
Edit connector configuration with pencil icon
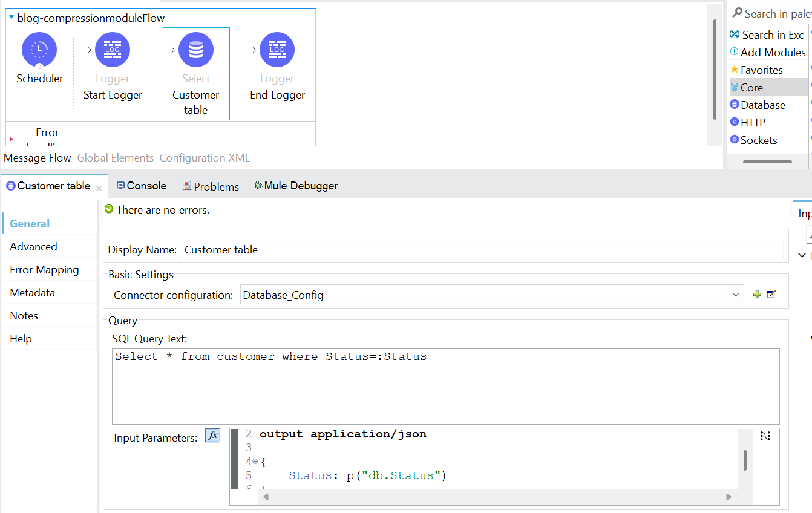771,295
